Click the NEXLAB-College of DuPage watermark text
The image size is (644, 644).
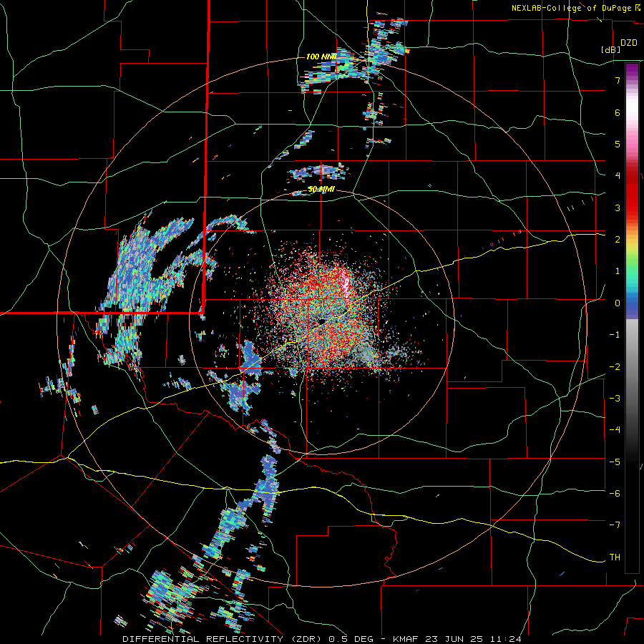click(x=571, y=8)
